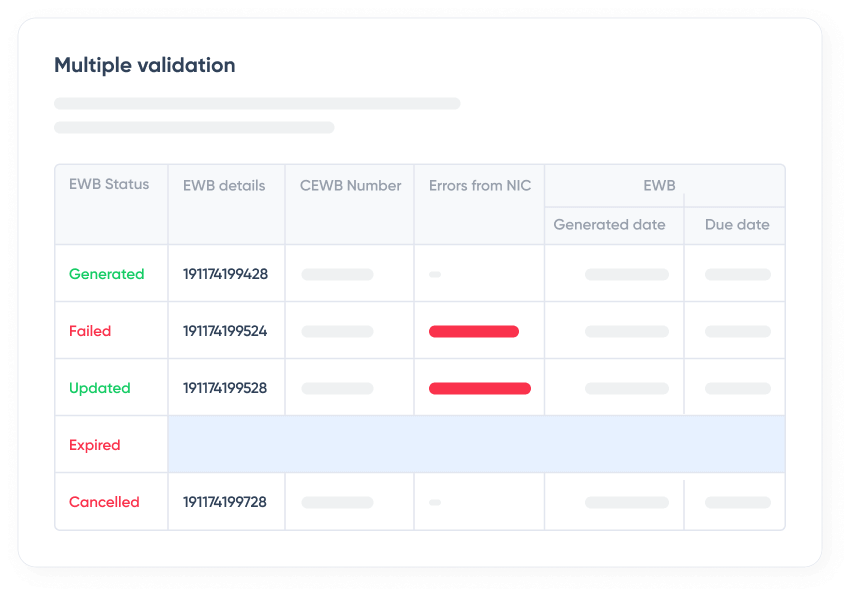Open EWB number 191174199428

click(x=225, y=274)
